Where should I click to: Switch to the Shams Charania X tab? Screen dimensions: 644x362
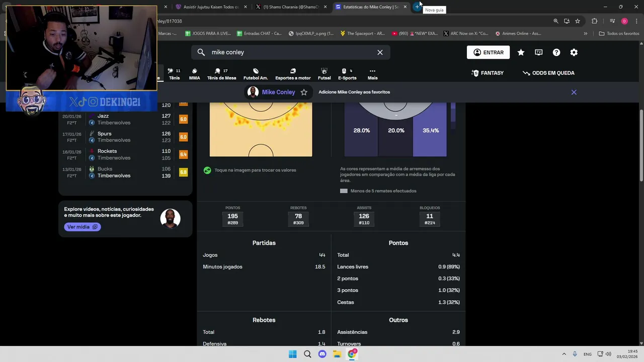point(291,7)
